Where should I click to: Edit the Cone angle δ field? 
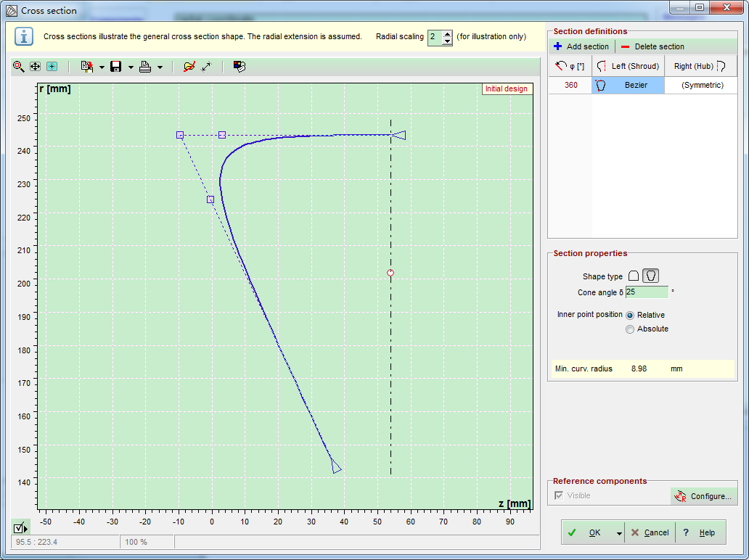point(647,292)
